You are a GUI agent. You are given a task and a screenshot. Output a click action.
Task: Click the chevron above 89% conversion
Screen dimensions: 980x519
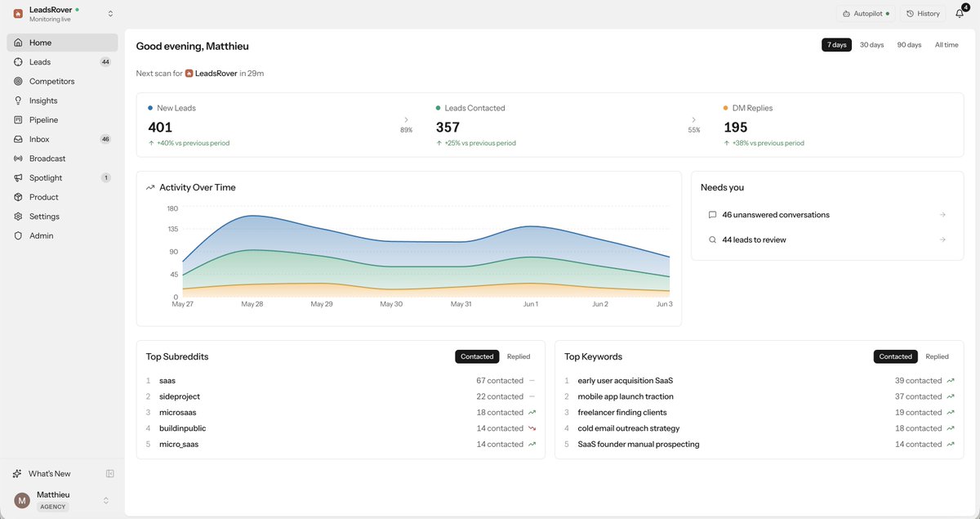(406, 120)
